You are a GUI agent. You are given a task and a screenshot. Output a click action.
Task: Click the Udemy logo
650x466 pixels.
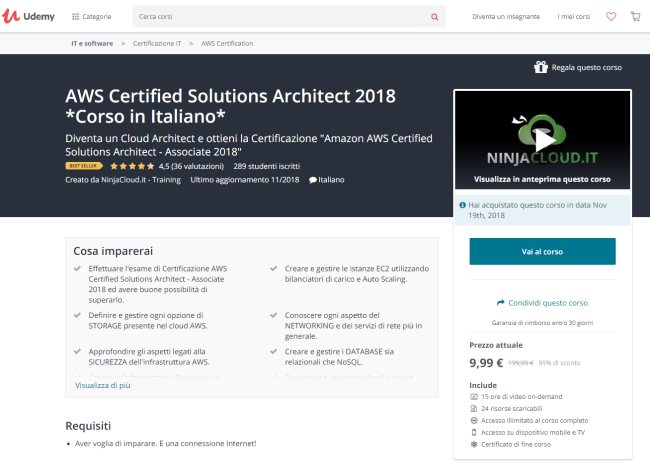pos(28,16)
